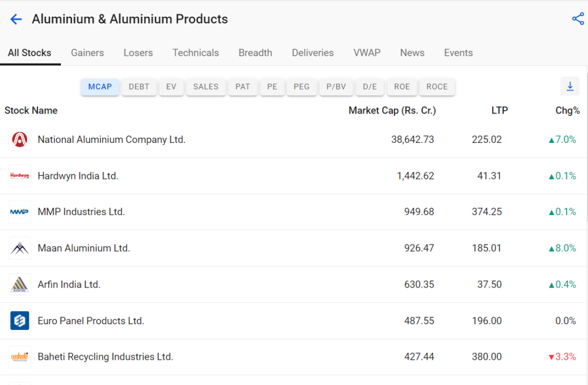Open Euro Panel Products logo
The width and height of the screenshot is (588, 385).
(20, 321)
